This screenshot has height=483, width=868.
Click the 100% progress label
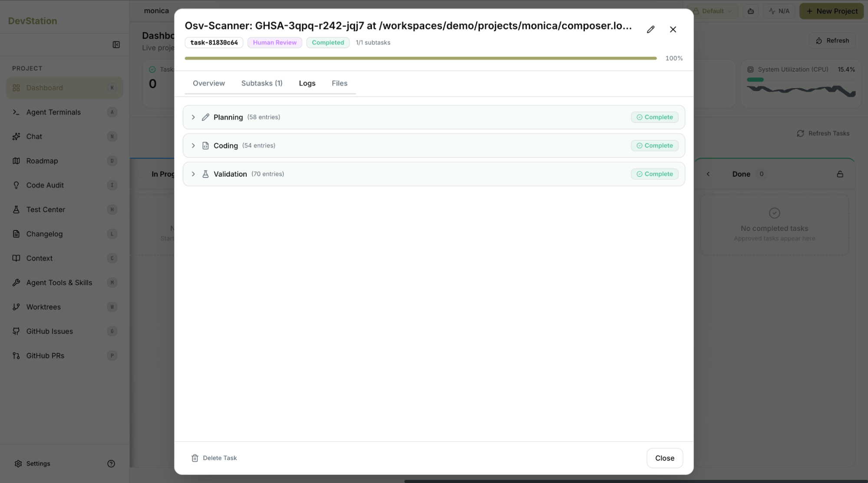pos(674,58)
